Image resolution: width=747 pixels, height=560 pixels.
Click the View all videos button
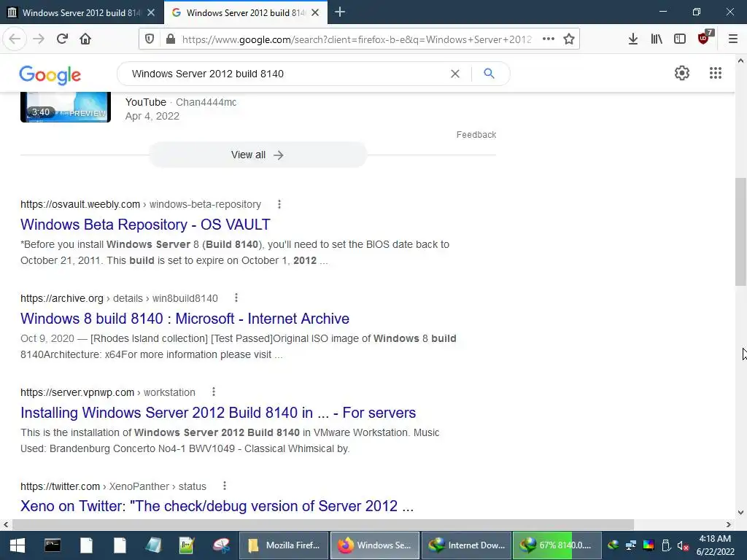[x=258, y=155]
